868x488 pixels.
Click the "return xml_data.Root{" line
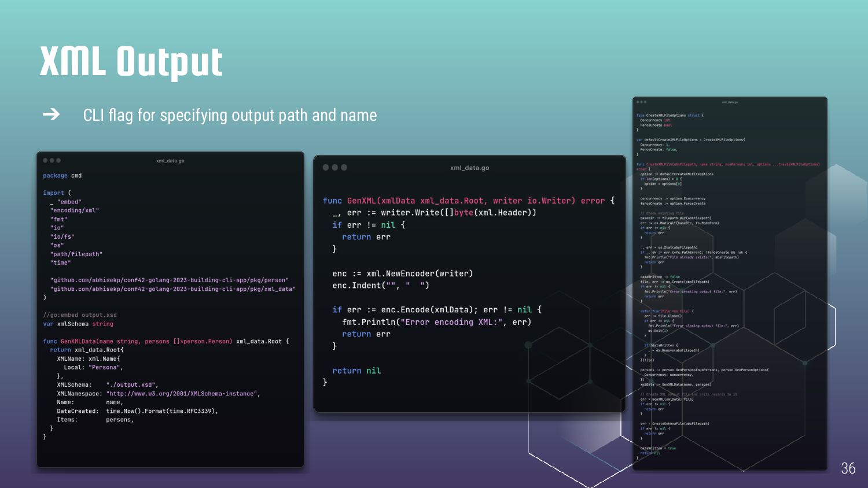[x=87, y=350]
